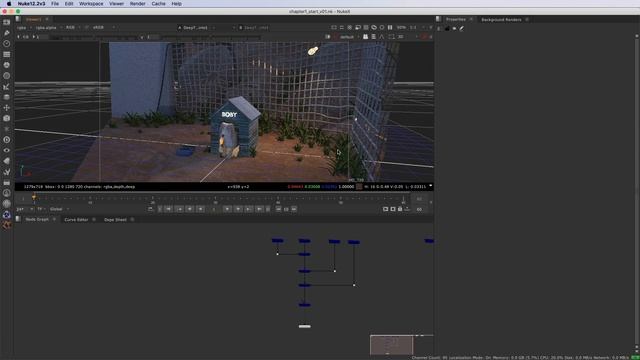Click the orange playhead on the timeline
640x360 pixels.
pos(34,198)
